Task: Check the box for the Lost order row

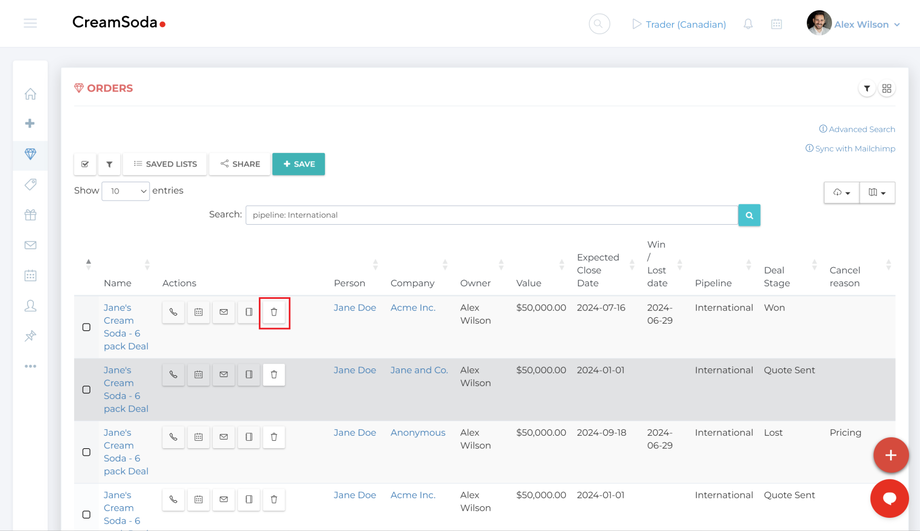Action: click(x=86, y=452)
